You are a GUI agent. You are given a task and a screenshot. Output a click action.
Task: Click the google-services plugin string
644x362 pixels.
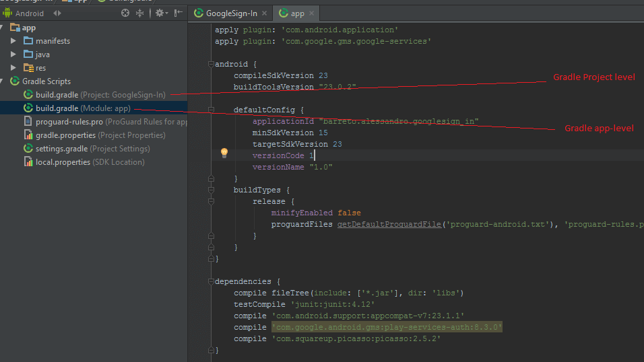click(x=356, y=42)
